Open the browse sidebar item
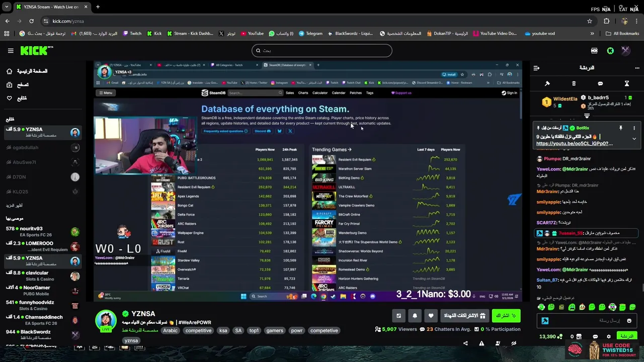This screenshot has width=644, height=362. (x=18, y=85)
